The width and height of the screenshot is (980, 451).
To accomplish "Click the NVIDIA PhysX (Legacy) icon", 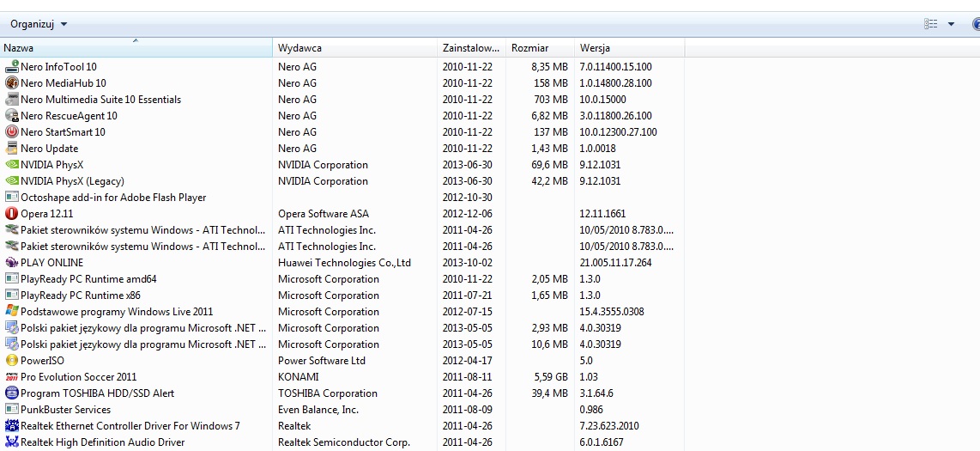I will (x=11, y=180).
